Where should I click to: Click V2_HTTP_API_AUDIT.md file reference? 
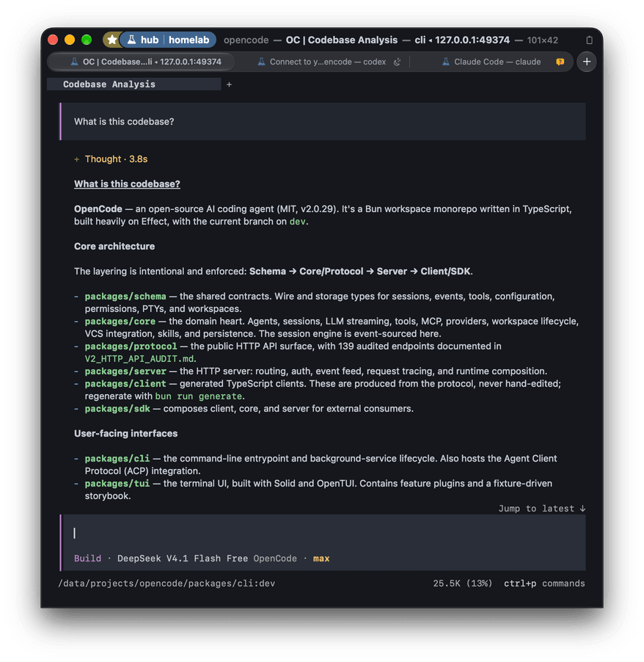[x=139, y=359]
